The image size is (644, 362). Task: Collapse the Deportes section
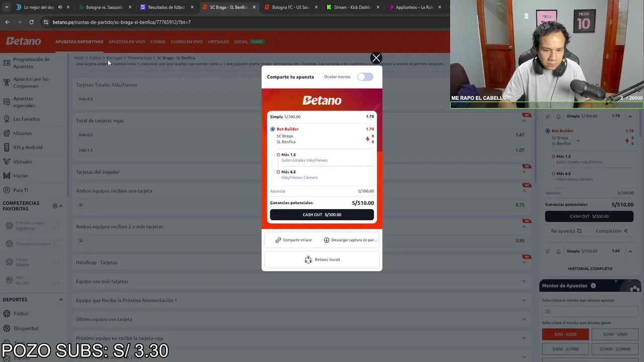[x=61, y=300]
